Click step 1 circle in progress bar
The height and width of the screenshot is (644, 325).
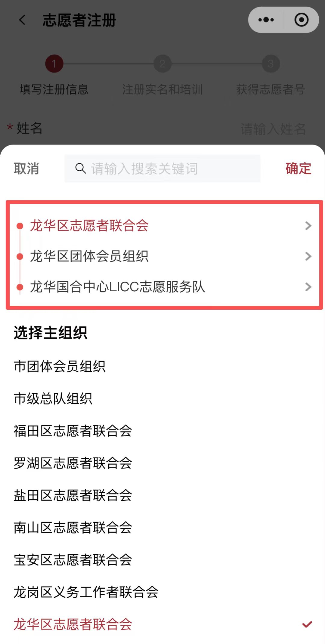point(54,64)
